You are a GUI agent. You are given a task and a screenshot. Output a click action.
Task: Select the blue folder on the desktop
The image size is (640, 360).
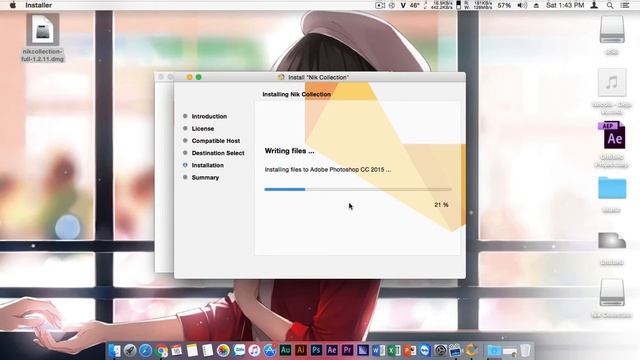click(x=612, y=194)
